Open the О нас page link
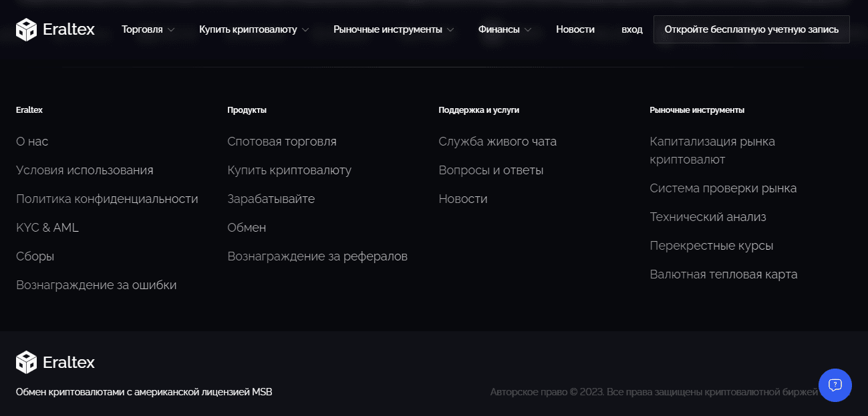The height and width of the screenshot is (416, 868). point(32,142)
